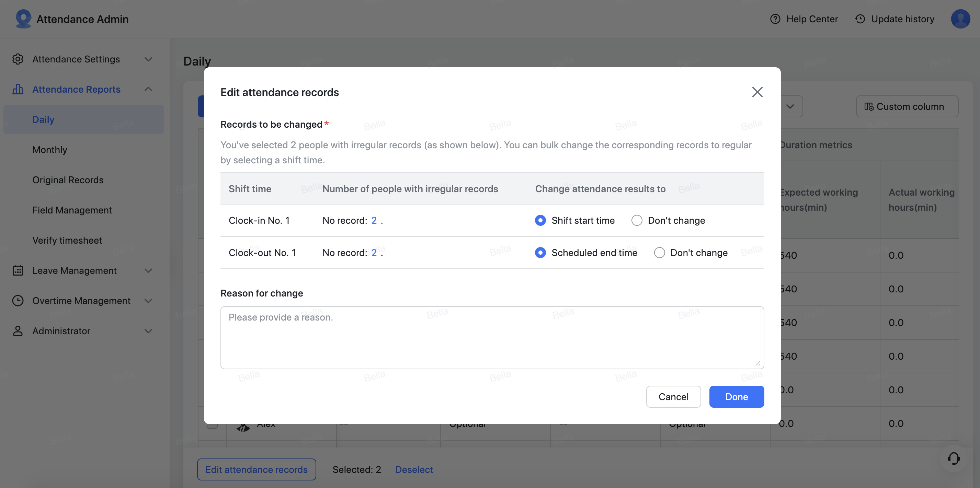Select the Scheduled end time radio option
This screenshot has height=488, width=980.
540,253
